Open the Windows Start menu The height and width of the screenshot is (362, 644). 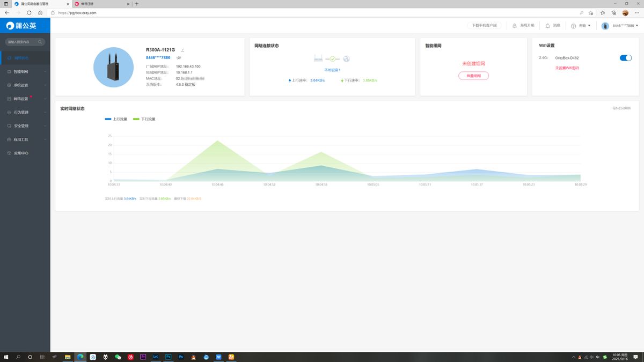coord(6,357)
